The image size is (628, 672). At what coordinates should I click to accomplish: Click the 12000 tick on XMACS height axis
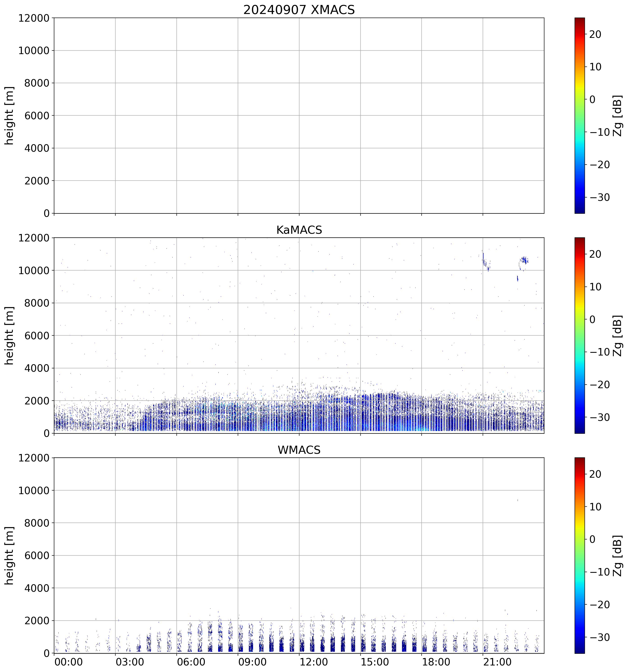(34, 18)
